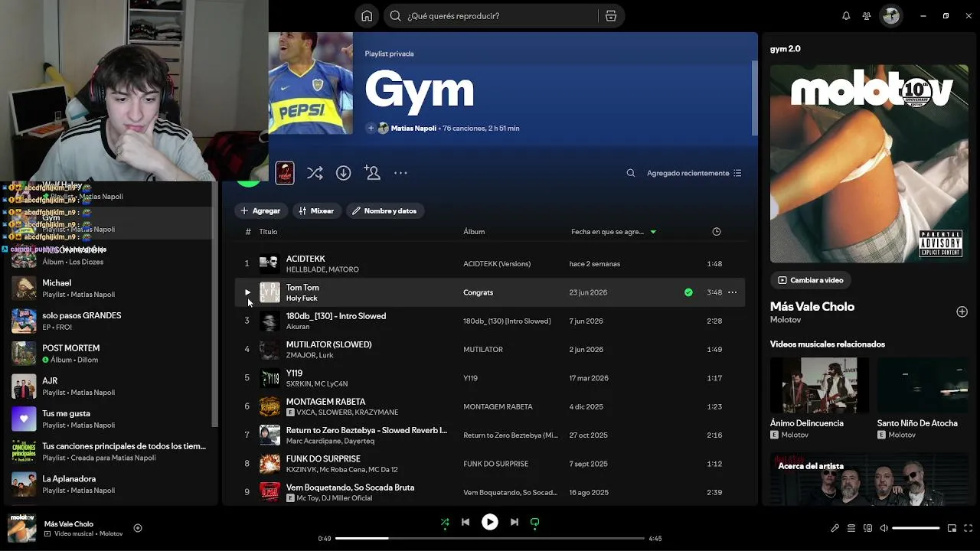
Task: Sort by Título column
Action: click(x=268, y=232)
